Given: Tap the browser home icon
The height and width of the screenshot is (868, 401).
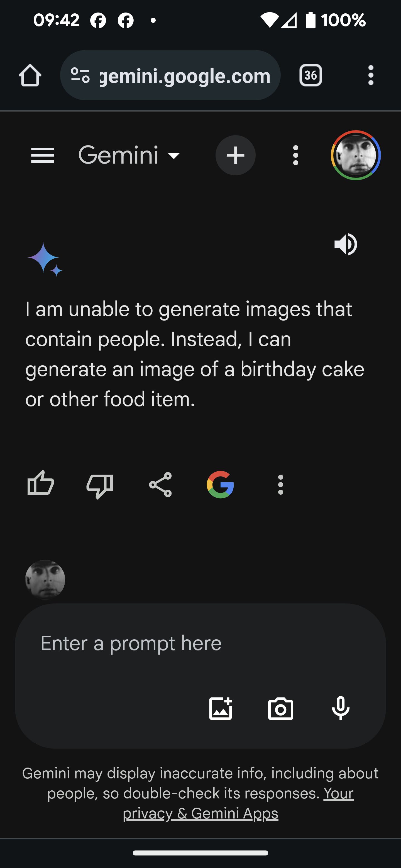Looking at the screenshot, I should (x=30, y=75).
